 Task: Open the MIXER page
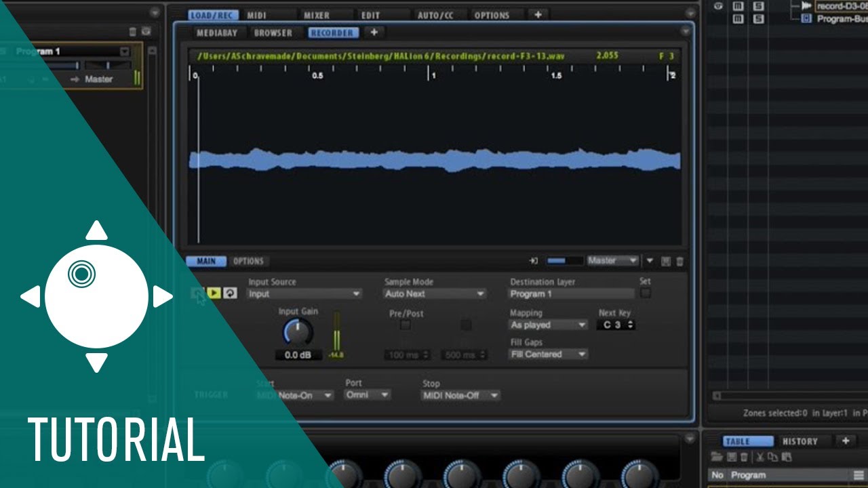[317, 15]
